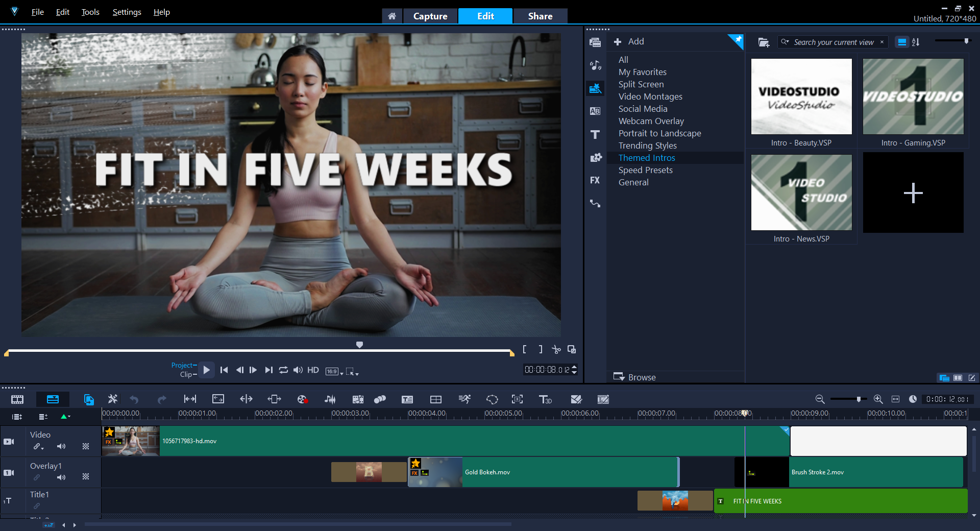
Task: Mute the Video track audio
Action: [x=61, y=446]
